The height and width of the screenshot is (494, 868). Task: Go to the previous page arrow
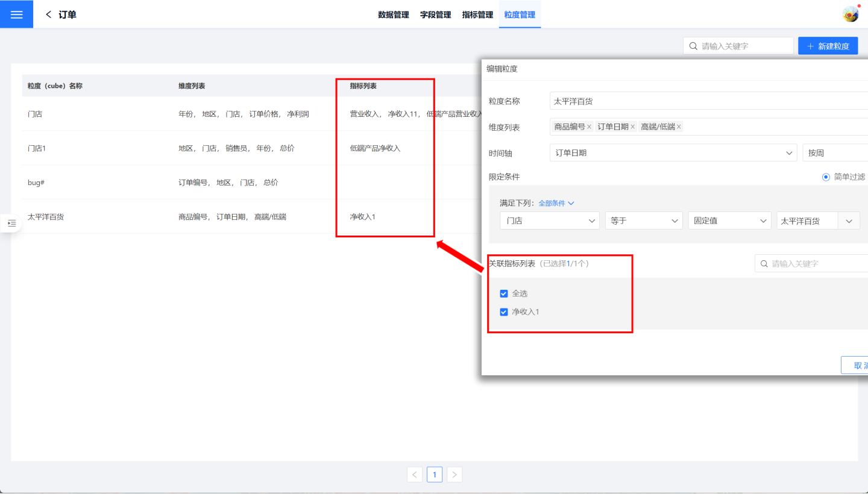pyautogui.click(x=415, y=475)
